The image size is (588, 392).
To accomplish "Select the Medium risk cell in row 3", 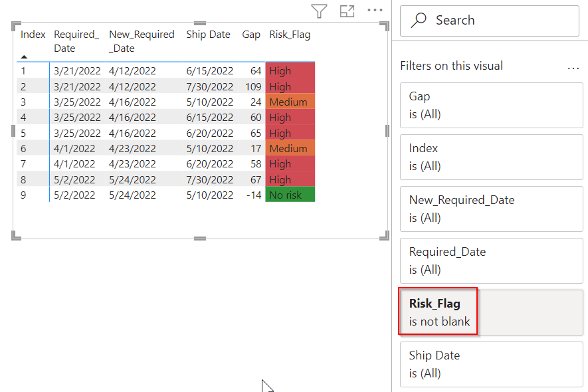I will [290, 102].
